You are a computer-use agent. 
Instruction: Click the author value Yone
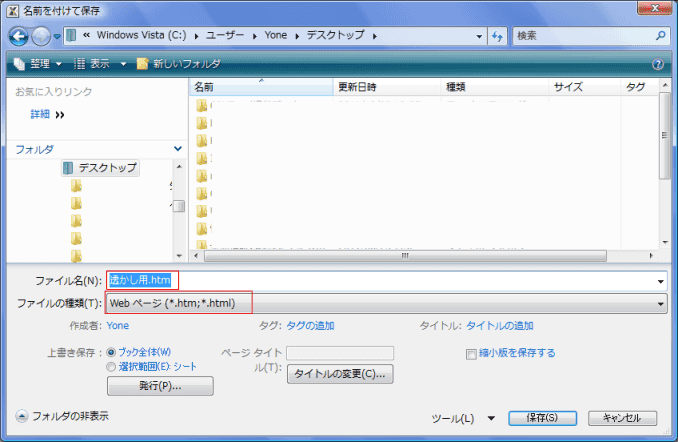point(118,326)
